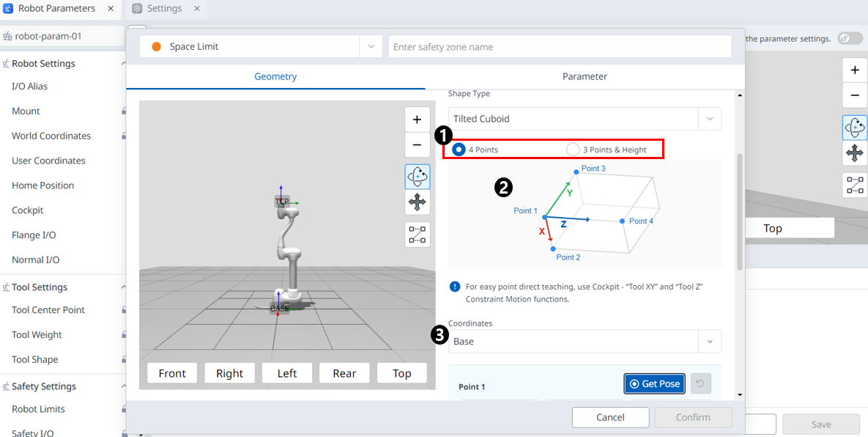Toggle the parameter settings lock switch
Viewport: 868px width, 437px height.
849,38
